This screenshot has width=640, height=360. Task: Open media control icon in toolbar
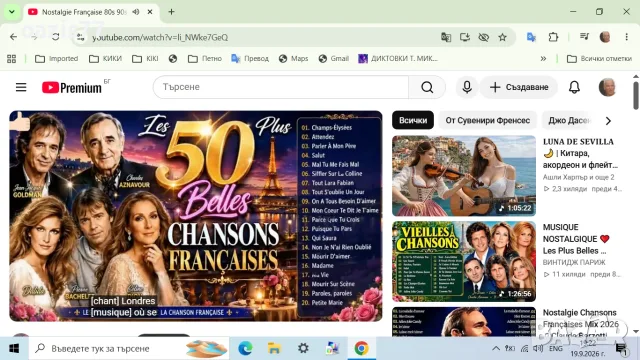click(x=584, y=37)
